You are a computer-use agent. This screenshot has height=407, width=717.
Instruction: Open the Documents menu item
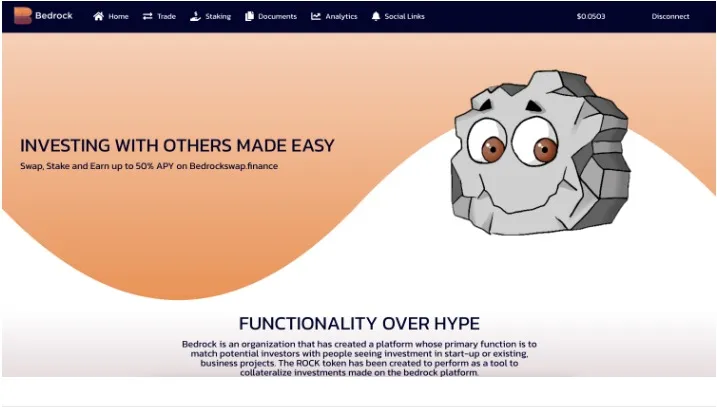[x=278, y=16]
